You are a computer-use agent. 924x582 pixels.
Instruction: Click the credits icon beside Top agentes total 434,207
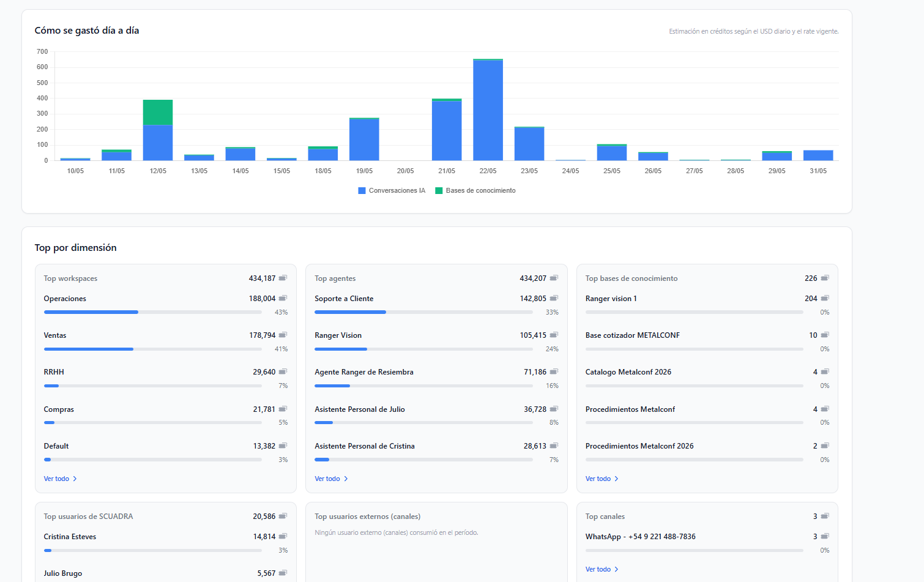coord(554,278)
